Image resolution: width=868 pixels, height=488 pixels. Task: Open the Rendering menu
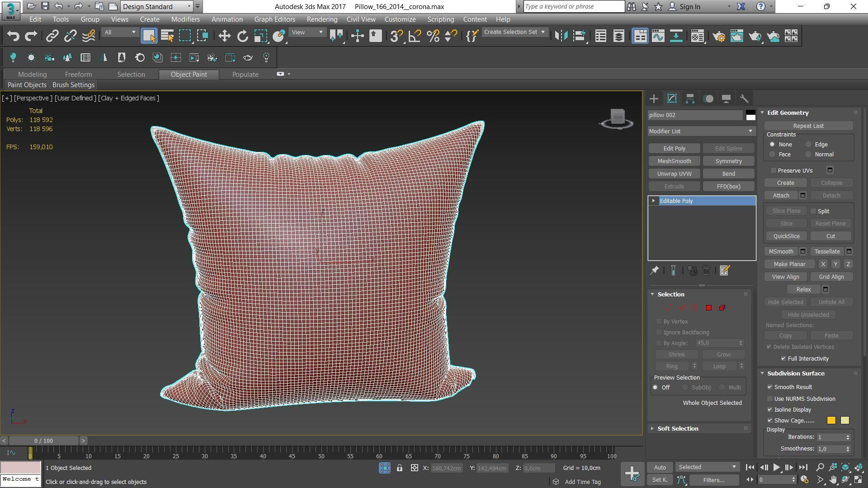322,19
